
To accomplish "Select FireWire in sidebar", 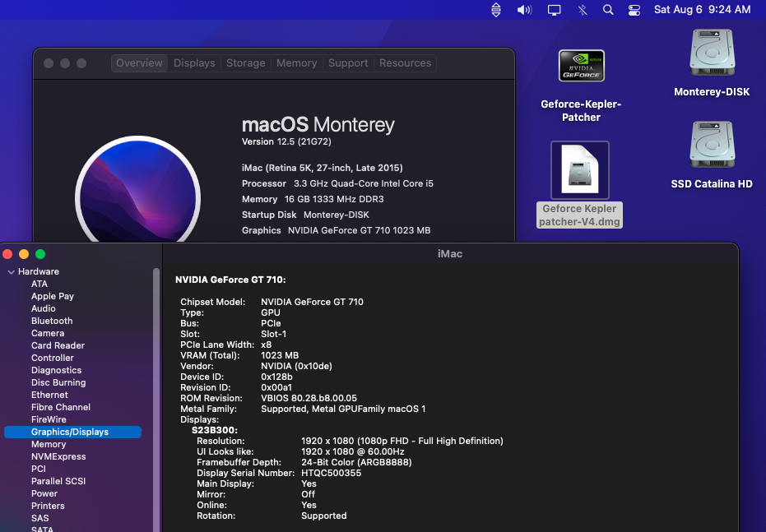I will coord(49,419).
